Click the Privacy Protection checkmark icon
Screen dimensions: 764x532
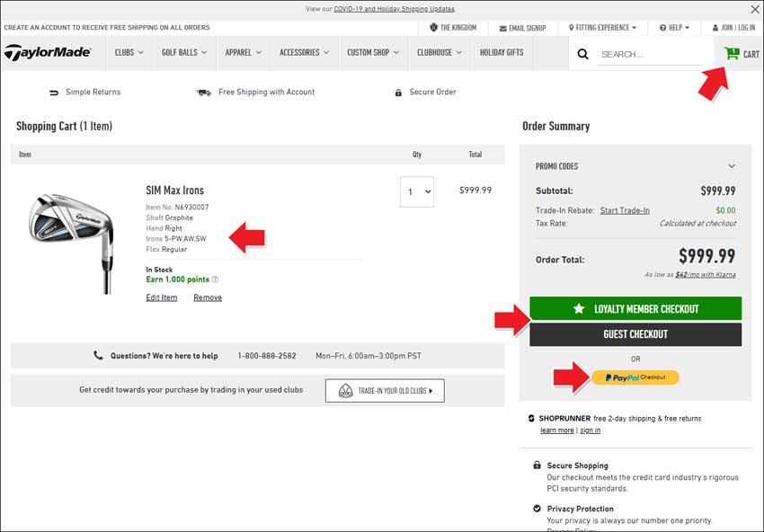click(x=537, y=508)
